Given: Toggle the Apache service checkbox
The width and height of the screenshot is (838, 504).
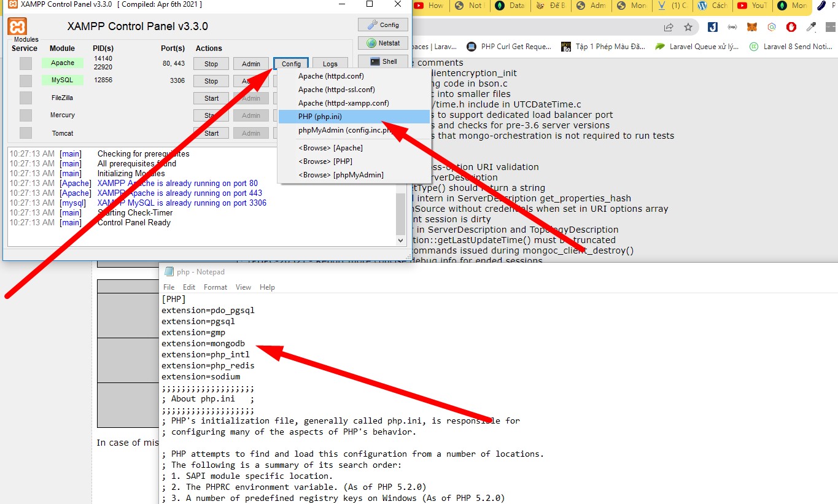Looking at the screenshot, I should click(x=25, y=63).
